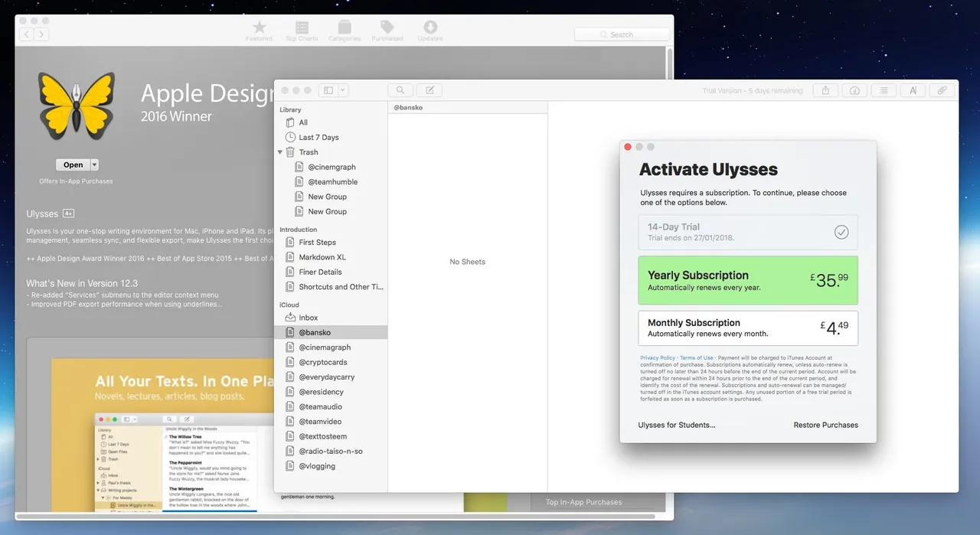
Task: Open the Privacy Policy link
Action: [x=658, y=358]
